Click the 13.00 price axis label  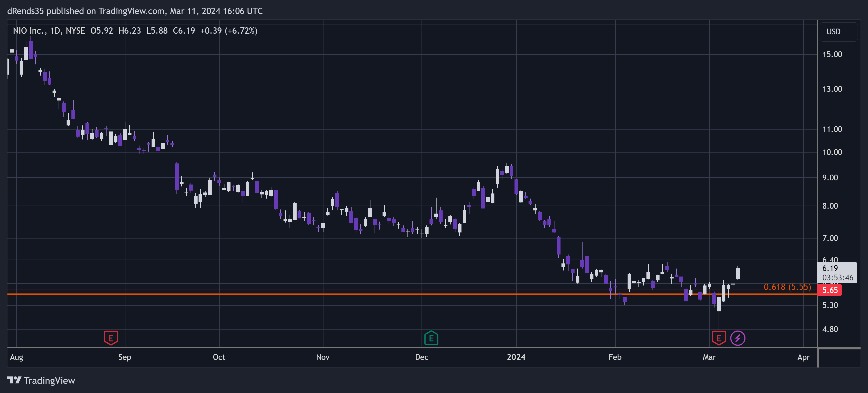(832, 89)
